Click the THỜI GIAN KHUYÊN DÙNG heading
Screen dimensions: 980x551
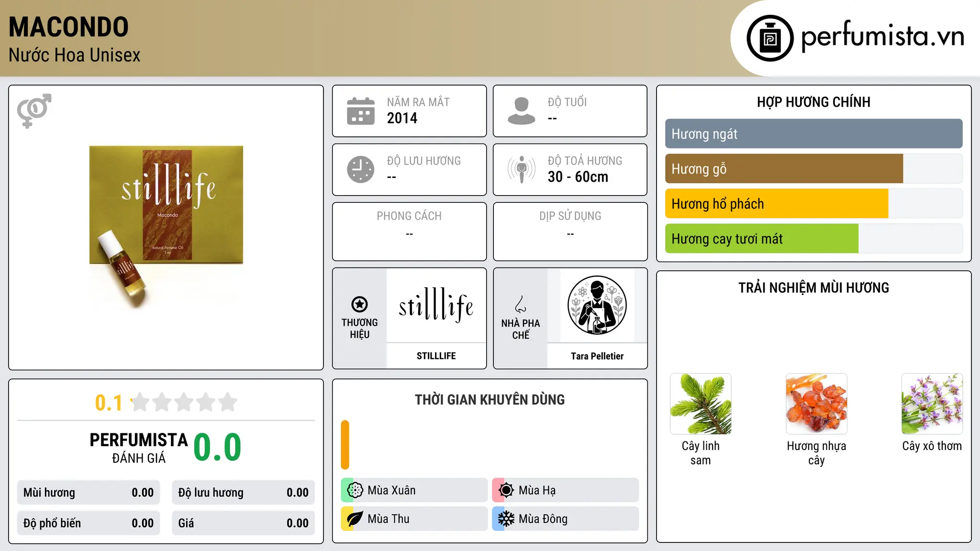tap(490, 399)
